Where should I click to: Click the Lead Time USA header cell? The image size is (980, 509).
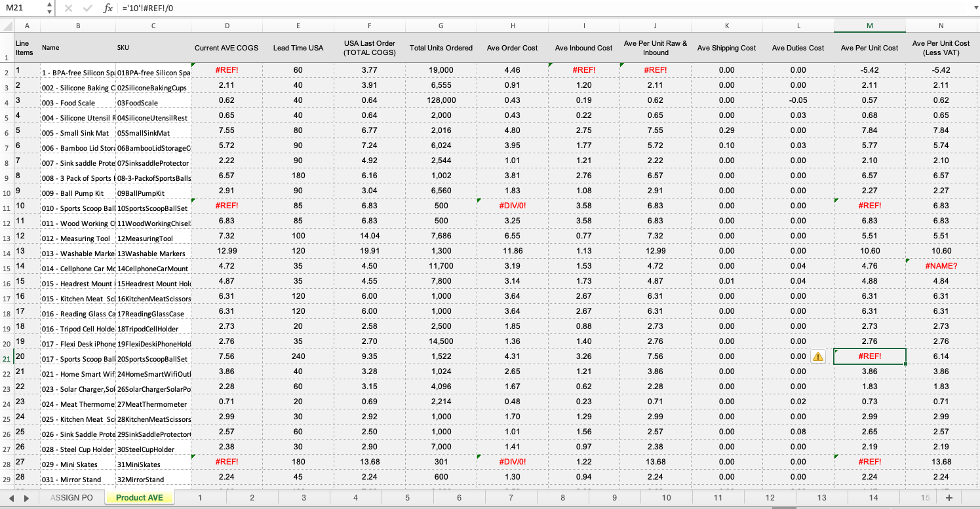(298, 48)
